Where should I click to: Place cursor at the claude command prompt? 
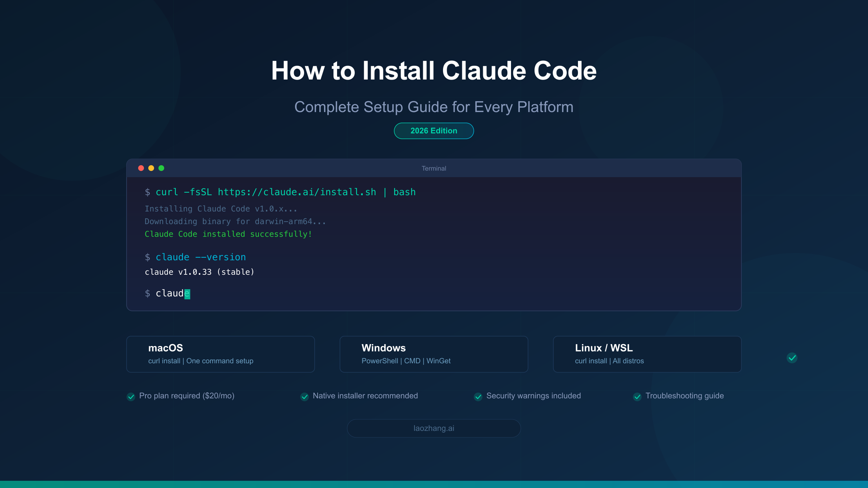(187, 294)
